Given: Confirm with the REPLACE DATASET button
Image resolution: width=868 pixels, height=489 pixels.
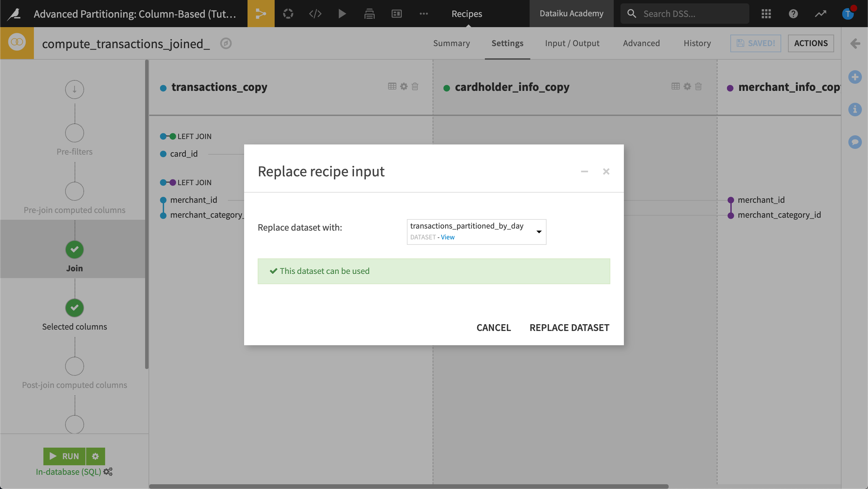Looking at the screenshot, I should click(x=569, y=328).
